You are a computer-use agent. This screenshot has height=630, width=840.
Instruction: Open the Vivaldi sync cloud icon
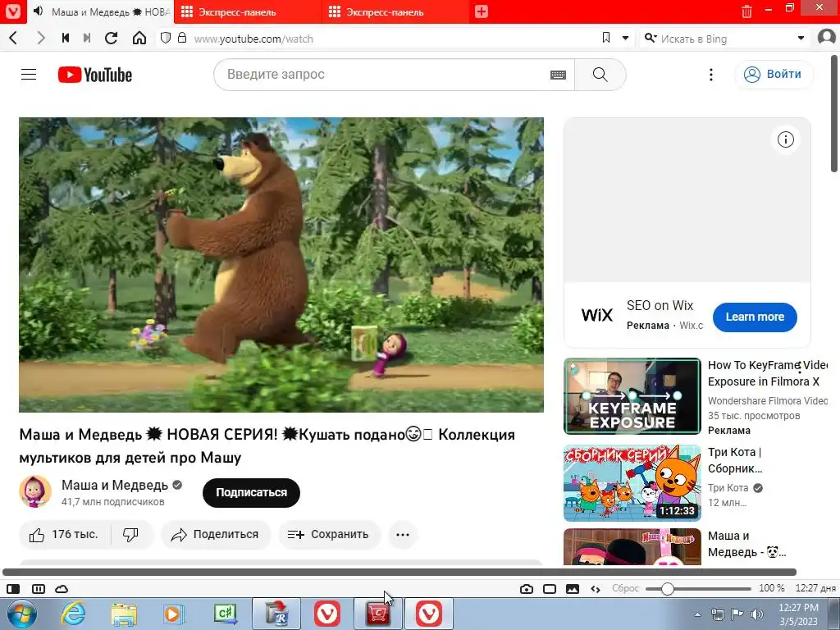(62, 589)
